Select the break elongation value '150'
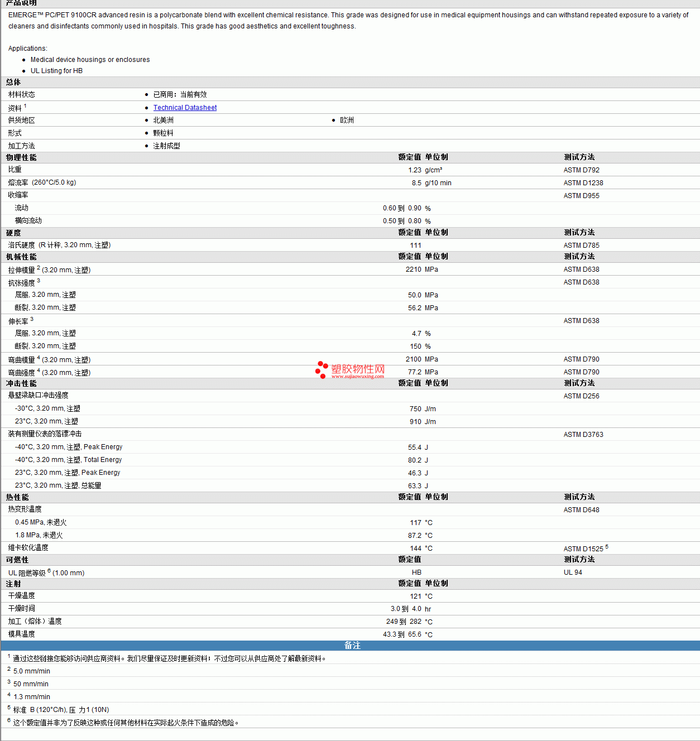The width and height of the screenshot is (700, 741). coord(415,347)
